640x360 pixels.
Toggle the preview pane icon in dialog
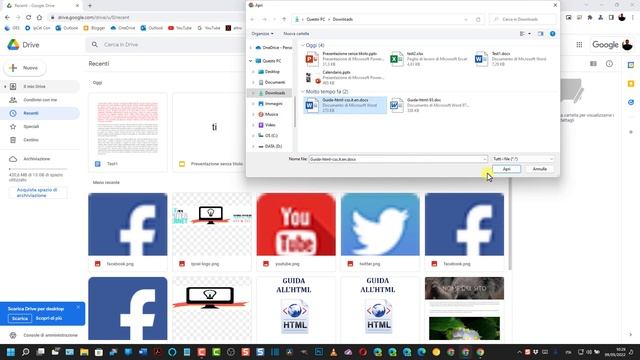pyautogui.click(x=540, y=34)
